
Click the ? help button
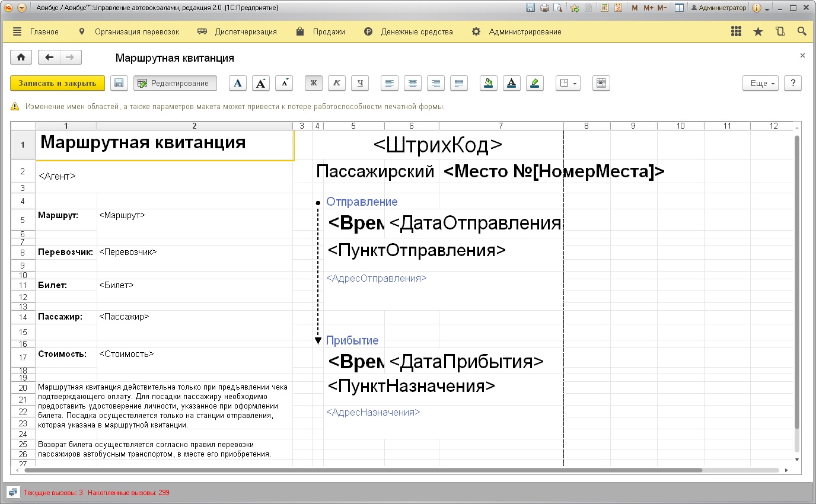click(x=793, y=84)
